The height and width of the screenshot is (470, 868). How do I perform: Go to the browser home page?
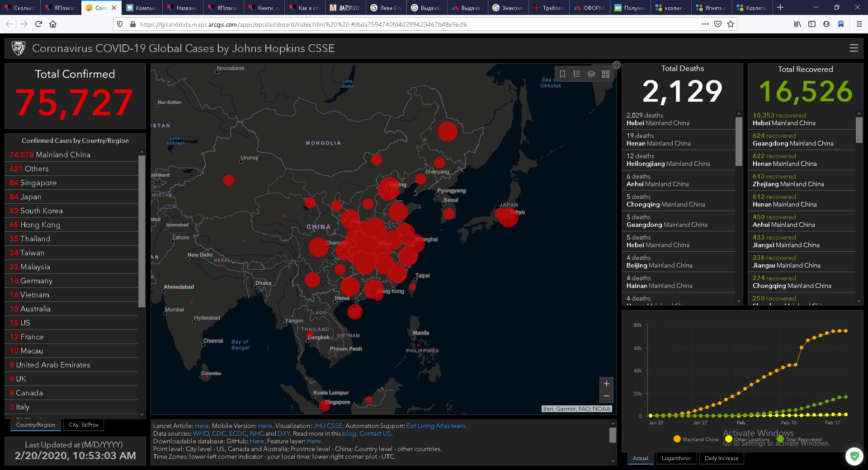point(53,24)
